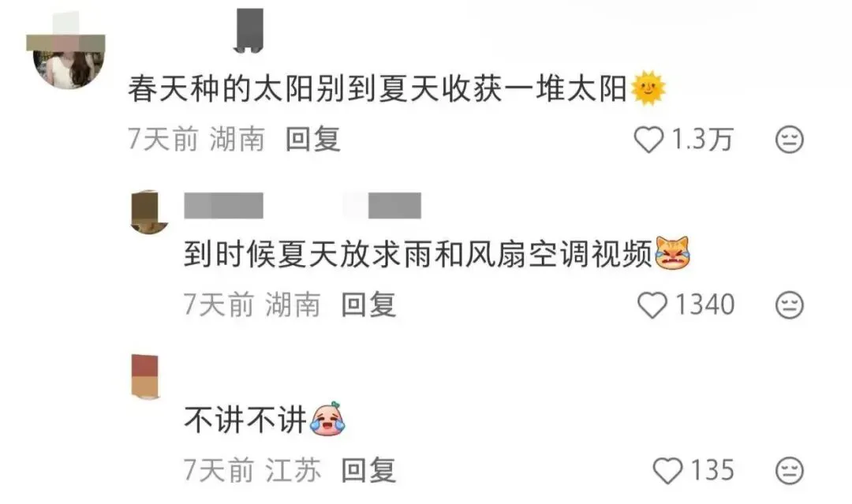Viewport: 852px width, 504px height.
Task: Open the red-orange avatar of the 不讲不讲 commenter
Action: (x=145, y=377)
